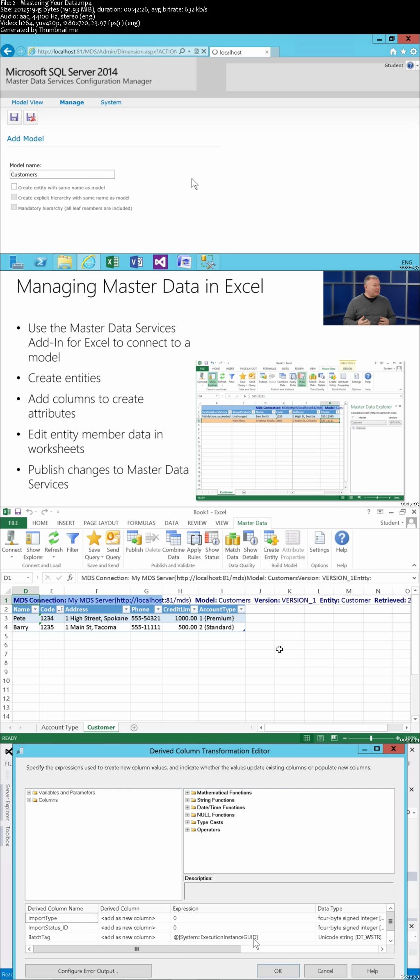Open Model View menu in MDS
Screen dimensions: 420x980
click(27, 102)
